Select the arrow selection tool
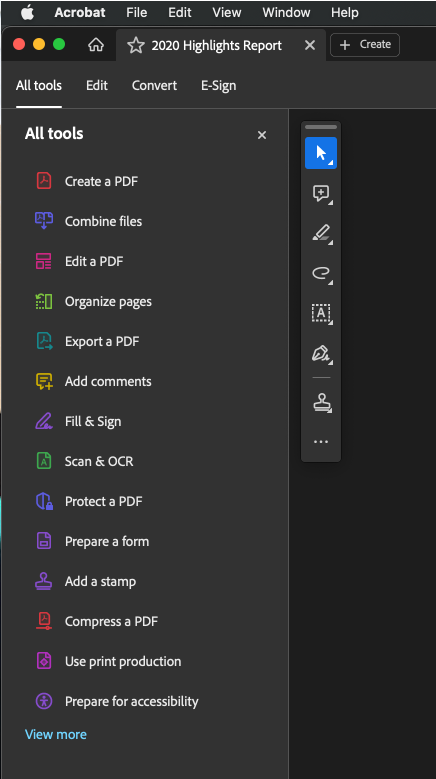The height and width of the screenshot is (779, 436). (321, 153)
